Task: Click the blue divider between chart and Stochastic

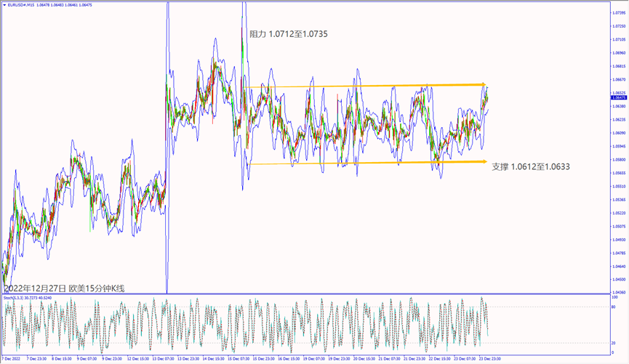Action: click(x=305, y=294)
